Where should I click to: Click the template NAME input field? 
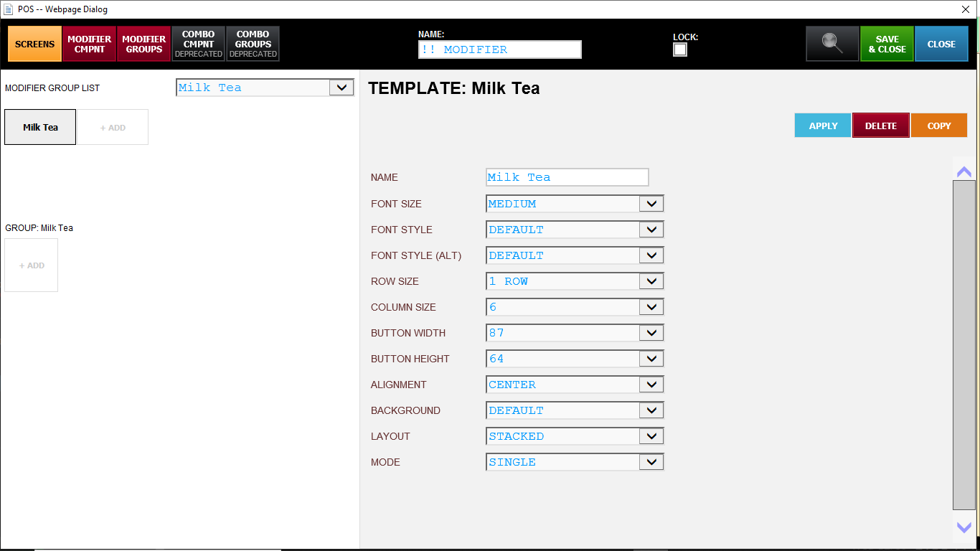coord(567,177)
